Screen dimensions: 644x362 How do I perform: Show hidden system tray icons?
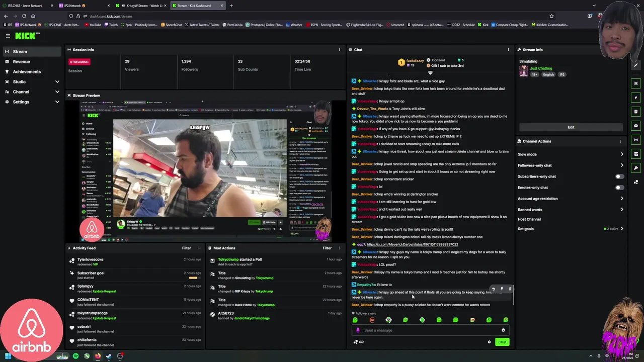591,356
